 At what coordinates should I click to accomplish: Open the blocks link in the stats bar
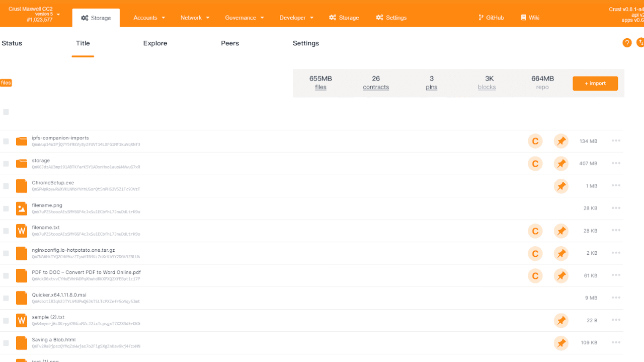click(487, 87)
